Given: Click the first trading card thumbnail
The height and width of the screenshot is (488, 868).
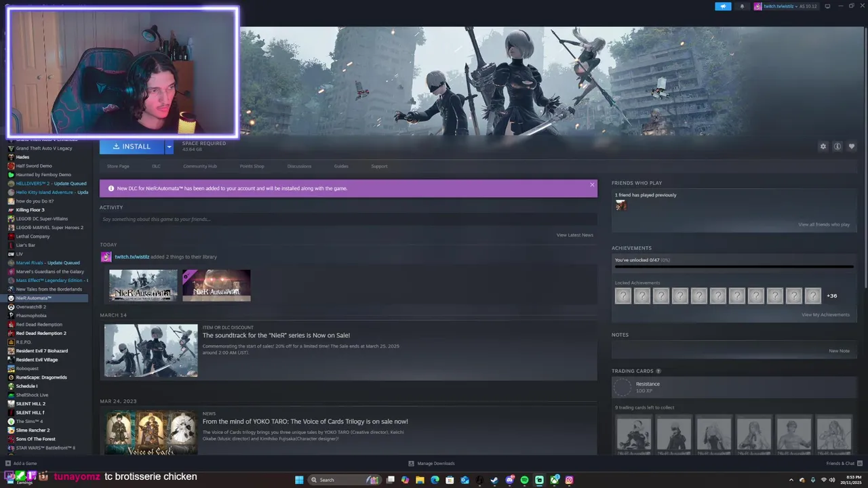Looking at the screenshot, I should pos(634,434).
